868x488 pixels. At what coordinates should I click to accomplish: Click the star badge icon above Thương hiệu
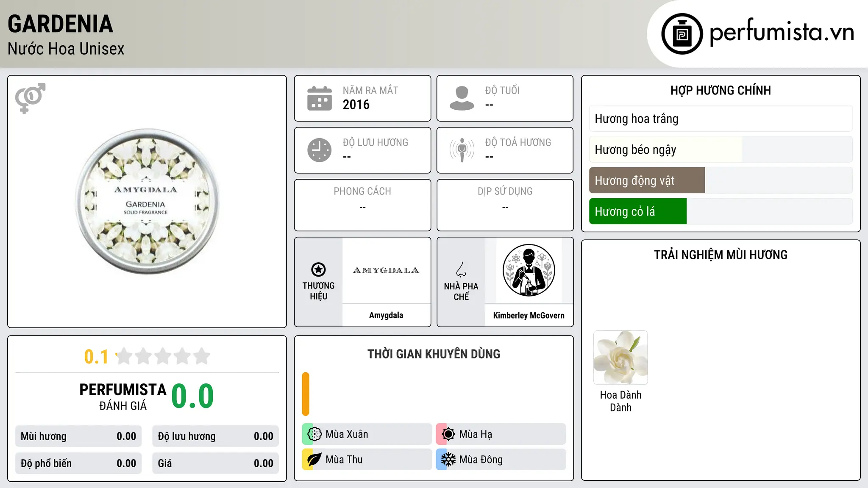tap(318, 269)
